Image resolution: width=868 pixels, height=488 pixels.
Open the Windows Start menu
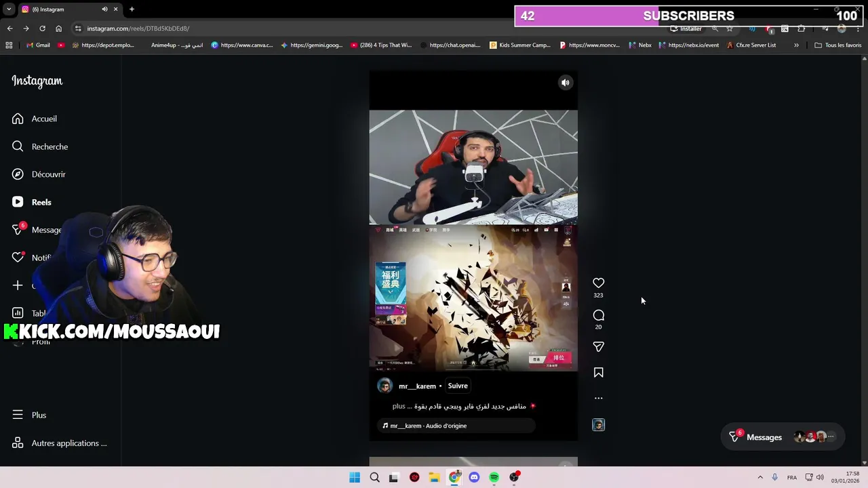coord(355,477)
